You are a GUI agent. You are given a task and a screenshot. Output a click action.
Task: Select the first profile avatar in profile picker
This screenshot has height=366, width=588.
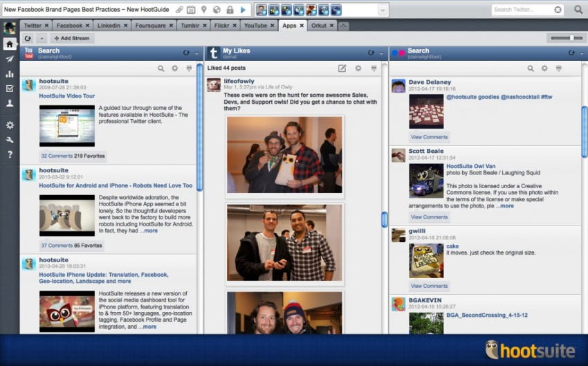[x=261, y=10]
